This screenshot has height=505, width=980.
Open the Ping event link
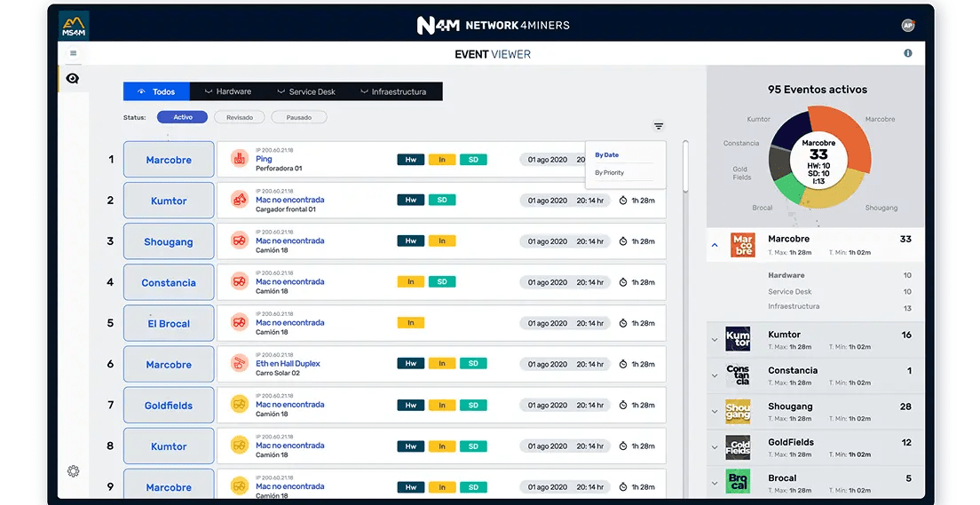[264, 159]
